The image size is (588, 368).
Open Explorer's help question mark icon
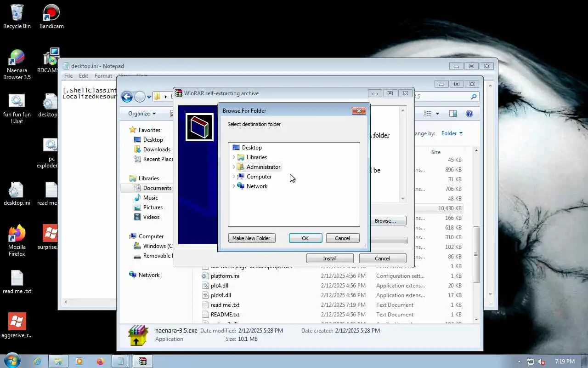tap(469, 114)
